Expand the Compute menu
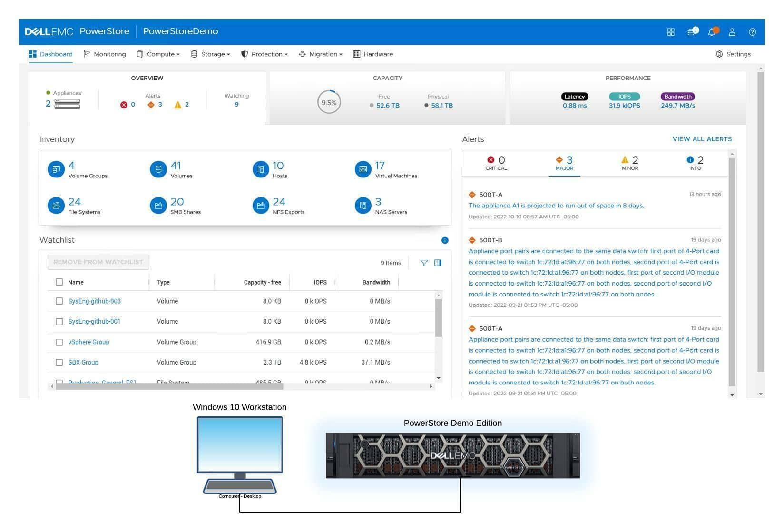 pos(158,54)
